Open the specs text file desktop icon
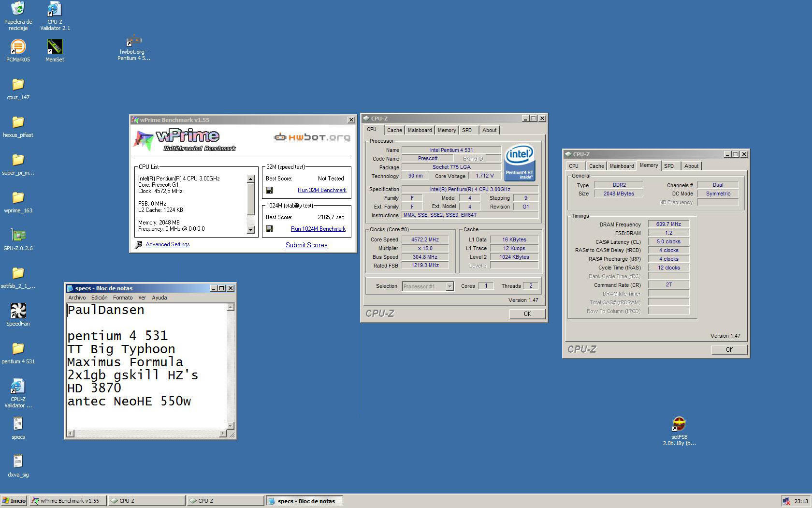This screenshot has width=812, height=508. [x=18, y=428]
